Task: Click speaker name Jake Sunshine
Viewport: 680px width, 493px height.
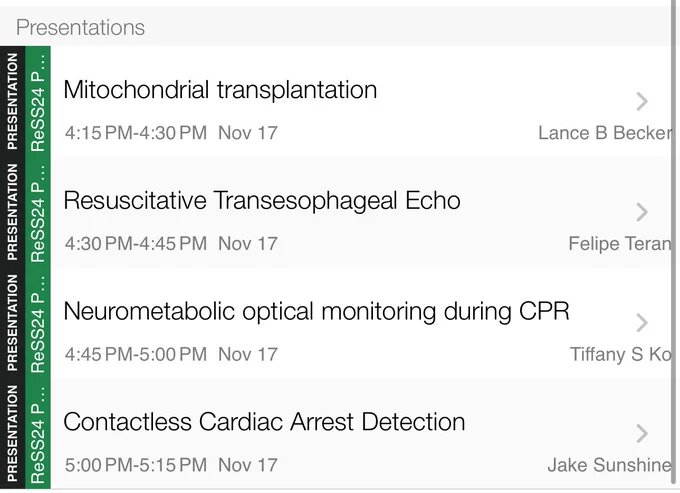Action: [609, 465]
